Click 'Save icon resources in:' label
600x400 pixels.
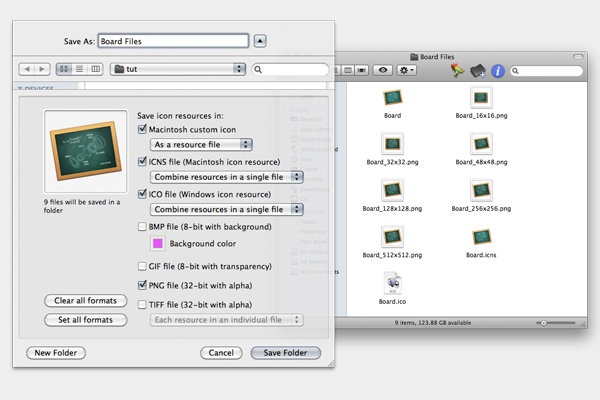[180, 116]
